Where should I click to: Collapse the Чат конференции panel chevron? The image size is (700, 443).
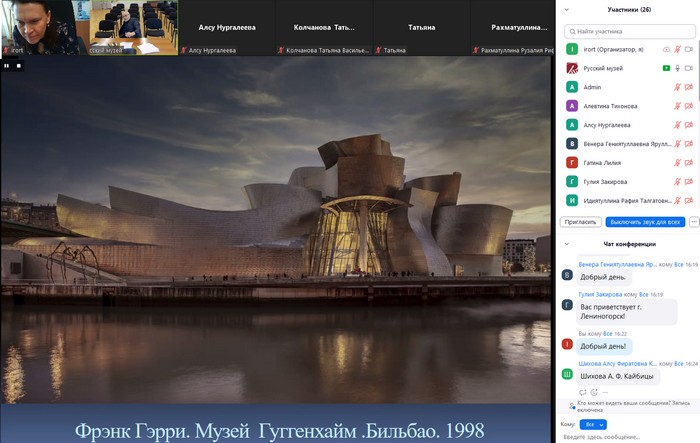(567, 244)
